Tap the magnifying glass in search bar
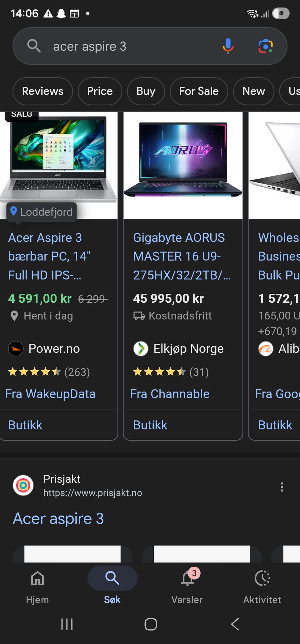Viewport: 300px width, 644px height. [x=34, y=46]
